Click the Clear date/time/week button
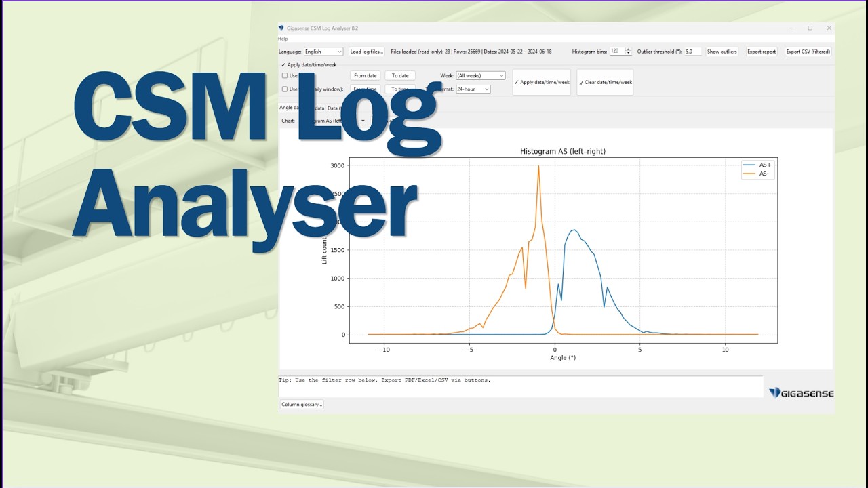Screen dimensions: 868x488 (x=605, y=82)
